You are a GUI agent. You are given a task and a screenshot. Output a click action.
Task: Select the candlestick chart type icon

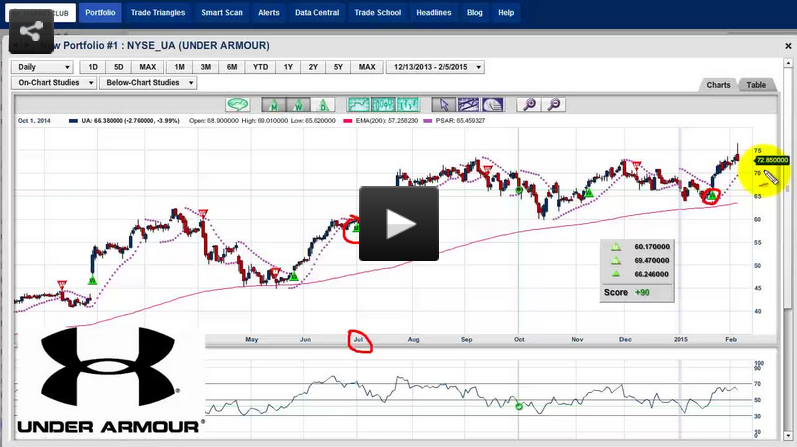[383, 105]
